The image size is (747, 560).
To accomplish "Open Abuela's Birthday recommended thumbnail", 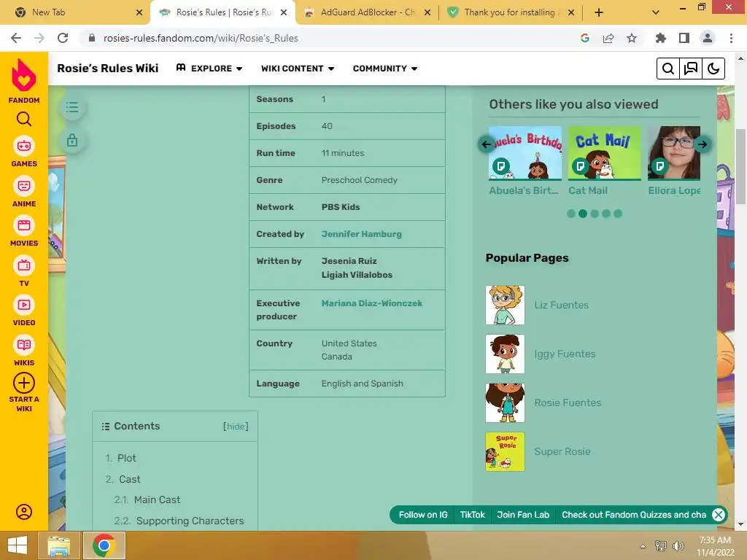I will click(525, 153).
